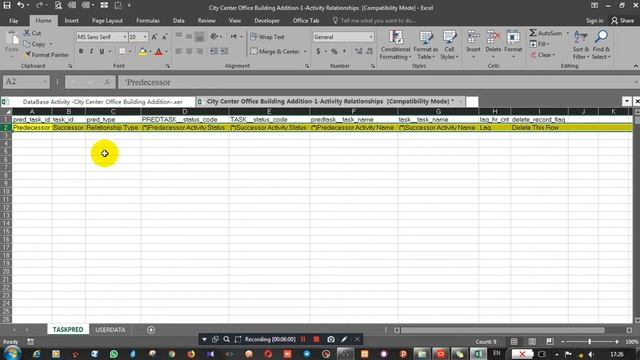640x360 pixels.
Task: Stop the recording with the red square
Action: tap(316, 339)
